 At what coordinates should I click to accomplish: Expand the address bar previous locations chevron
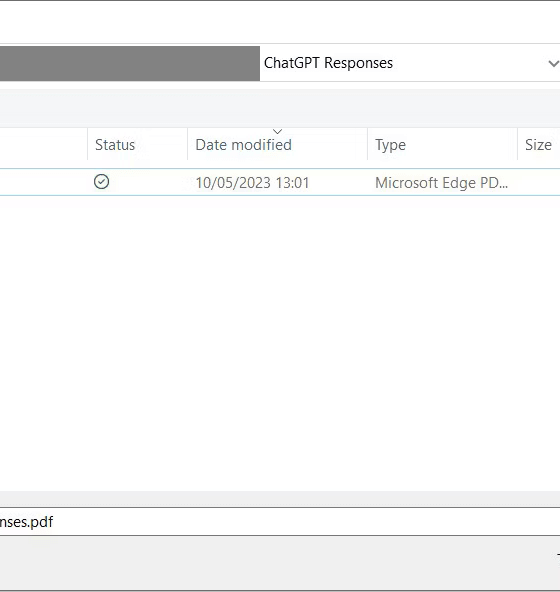(x=554, y=63)
